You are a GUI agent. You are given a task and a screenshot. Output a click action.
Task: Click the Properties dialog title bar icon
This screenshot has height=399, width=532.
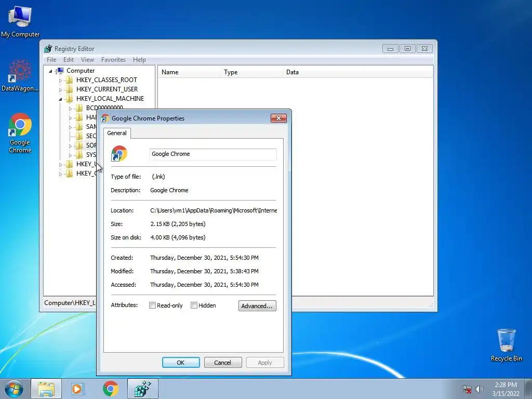click(x=105, y=118)
